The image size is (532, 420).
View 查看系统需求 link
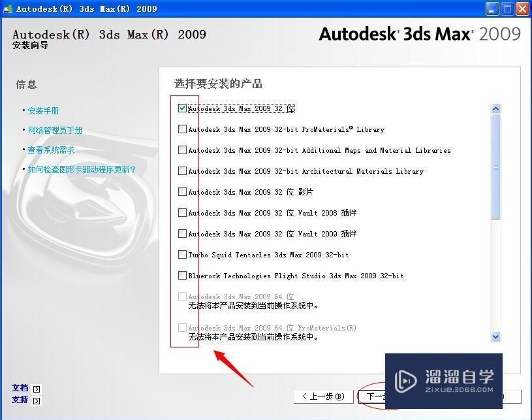pos(51,150)
